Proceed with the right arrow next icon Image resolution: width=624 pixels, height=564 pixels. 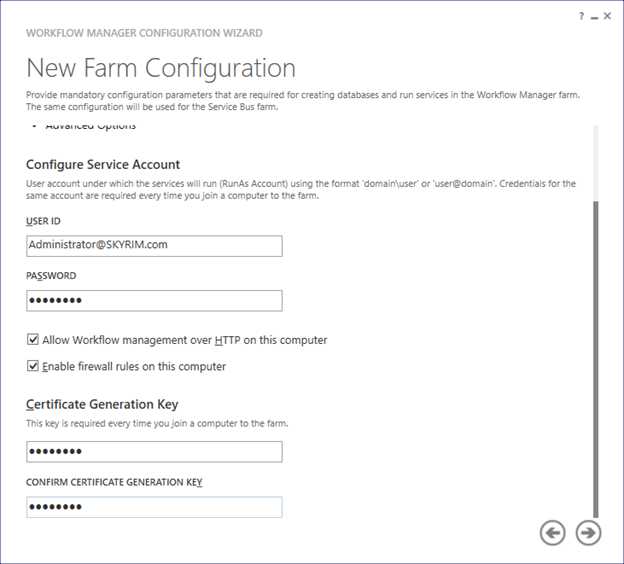588,533
